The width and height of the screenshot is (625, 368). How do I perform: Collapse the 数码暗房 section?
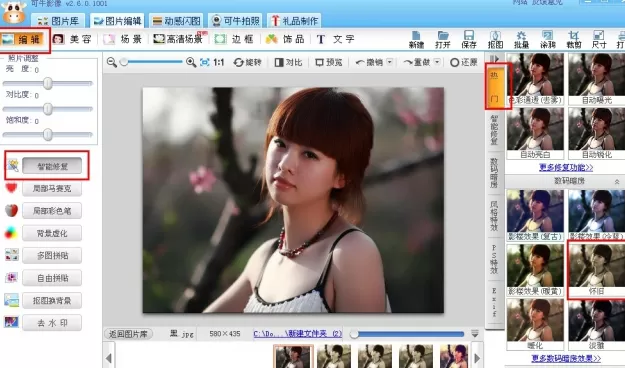617,181
